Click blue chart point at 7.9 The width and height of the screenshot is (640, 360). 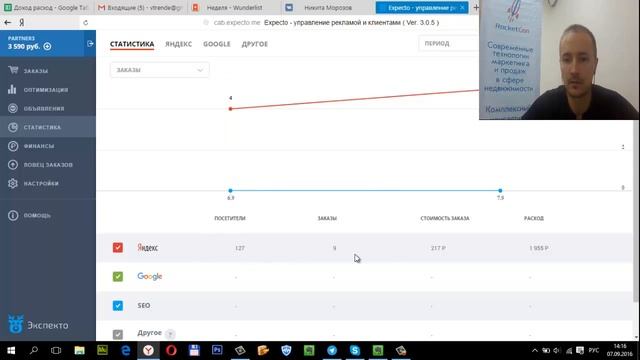(x=500, y=190)
